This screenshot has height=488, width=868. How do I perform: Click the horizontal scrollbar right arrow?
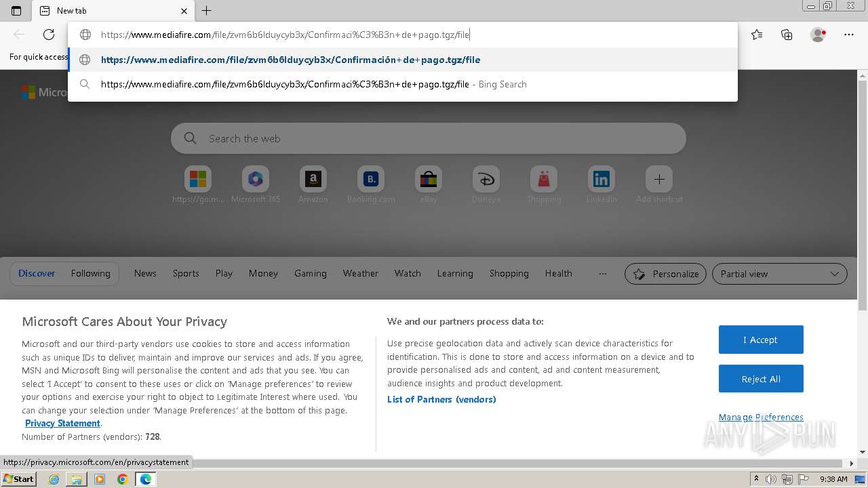coord(852,464)
